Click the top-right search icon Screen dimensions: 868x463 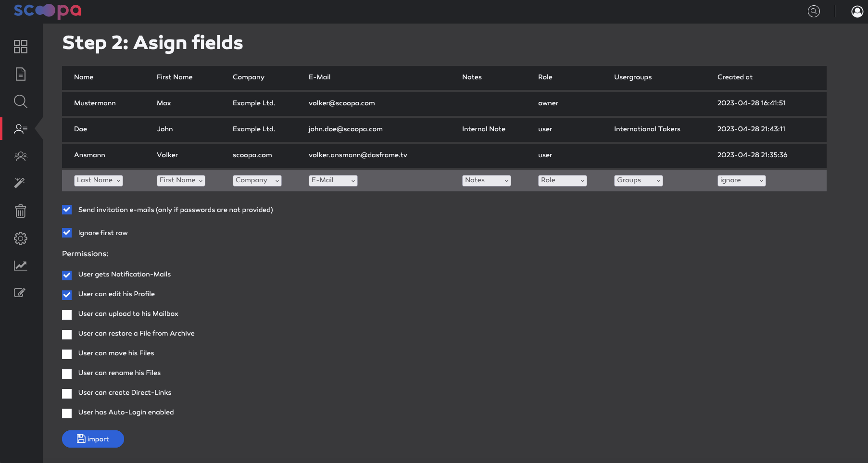[814, 12]
